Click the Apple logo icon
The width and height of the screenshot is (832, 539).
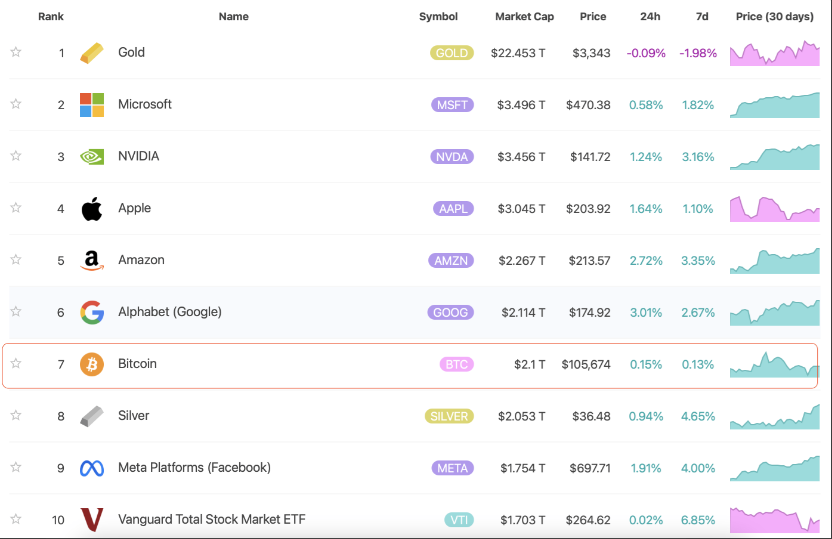pos(92,208)
